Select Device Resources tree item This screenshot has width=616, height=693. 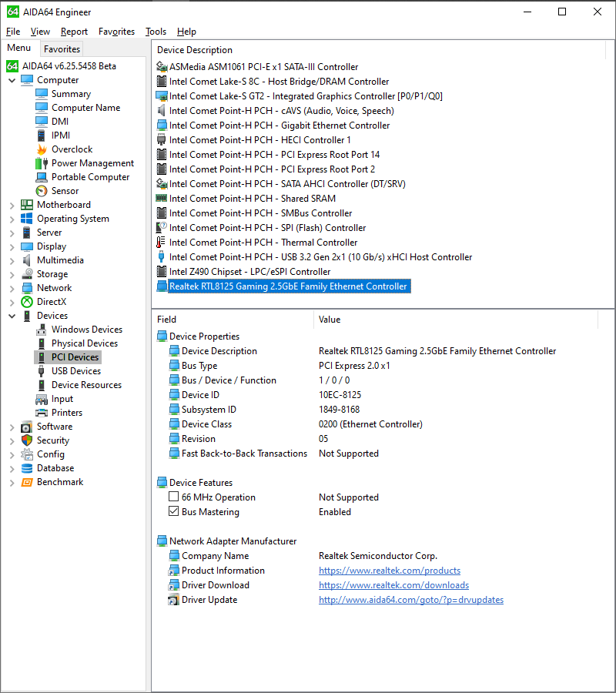(x=86, y=385)
